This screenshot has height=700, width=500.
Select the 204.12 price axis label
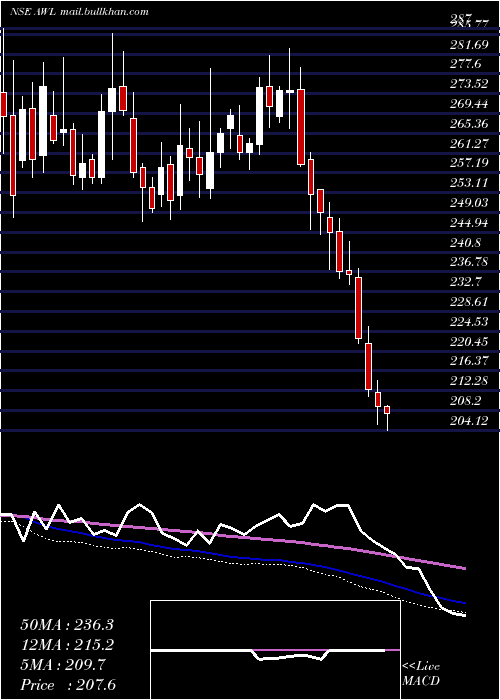468,421
